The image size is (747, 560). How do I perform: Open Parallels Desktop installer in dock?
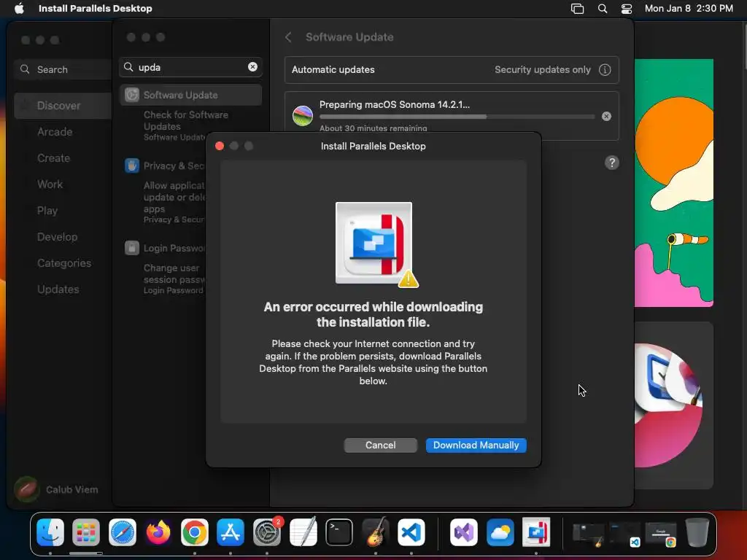tap(536, 532)
